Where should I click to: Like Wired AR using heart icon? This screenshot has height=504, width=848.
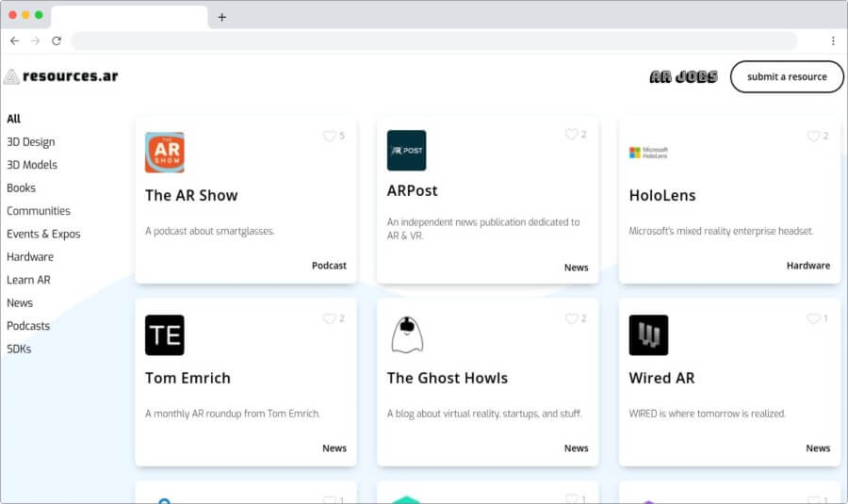point(813,318)
